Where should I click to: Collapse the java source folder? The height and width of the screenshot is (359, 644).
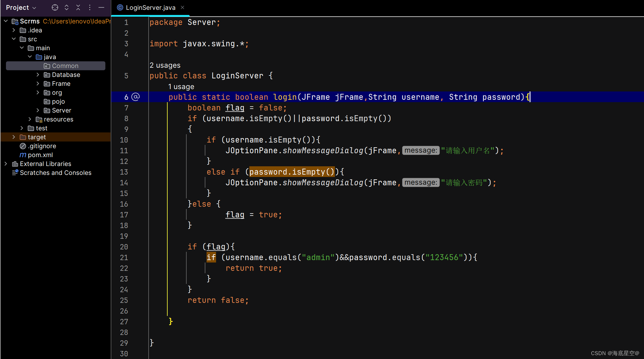click(x=30, y=57)
